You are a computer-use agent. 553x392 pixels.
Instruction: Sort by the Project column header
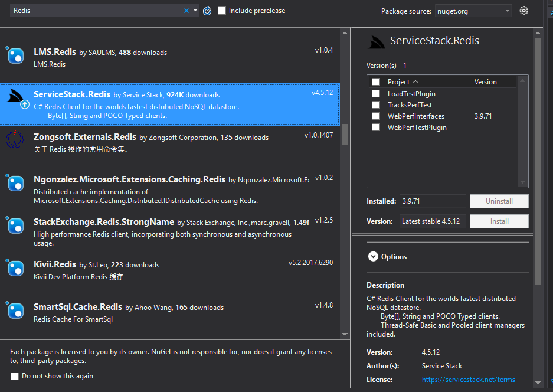pos(428,82)
